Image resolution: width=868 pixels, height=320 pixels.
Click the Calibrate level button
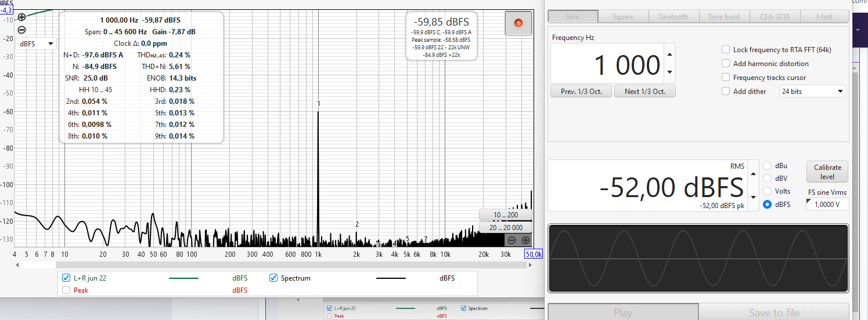[827, 172]
